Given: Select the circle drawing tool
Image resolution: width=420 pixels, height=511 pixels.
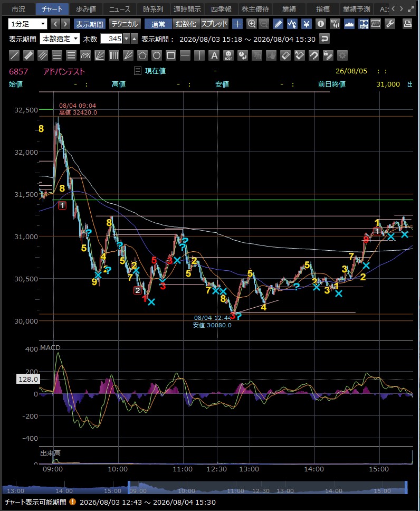Looking at the screenshot, I should (x=157, y=56).
